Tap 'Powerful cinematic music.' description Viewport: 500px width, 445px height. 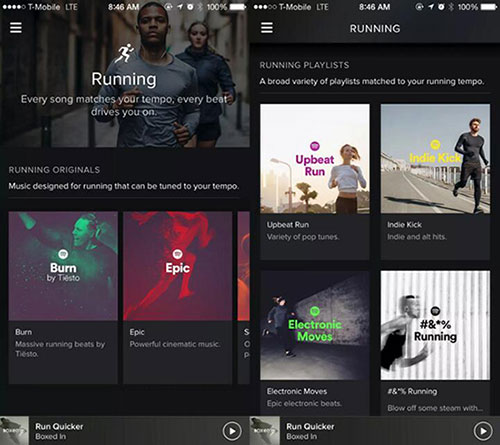(x=175, y=344)
